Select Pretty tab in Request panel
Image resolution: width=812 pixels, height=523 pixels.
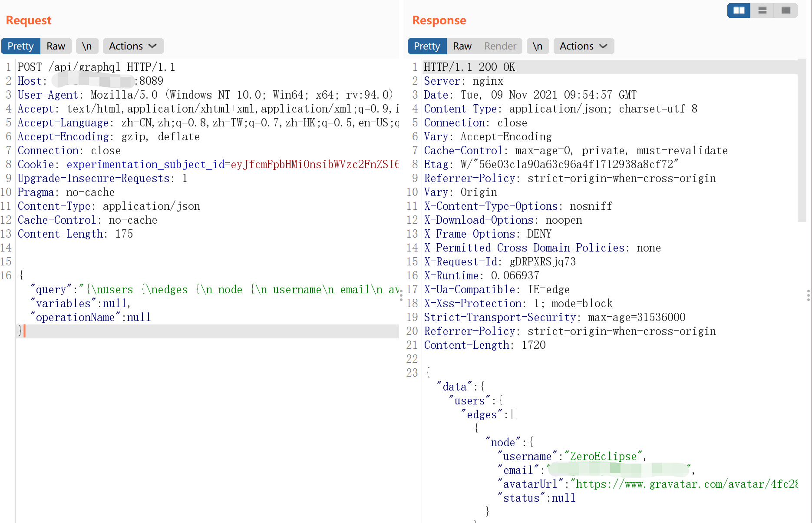(x=20, y=46)
